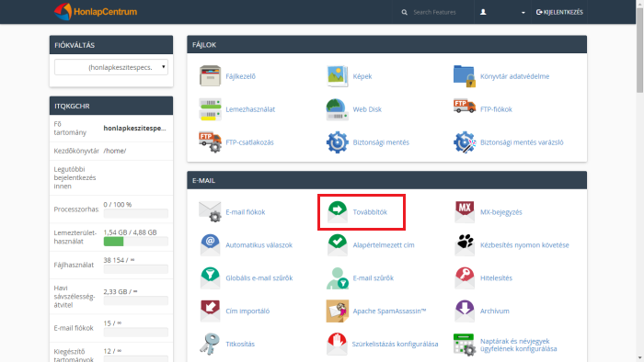Screen dimensions: 644x362
Task: Expand the user account menu
Action: [502, 12]
